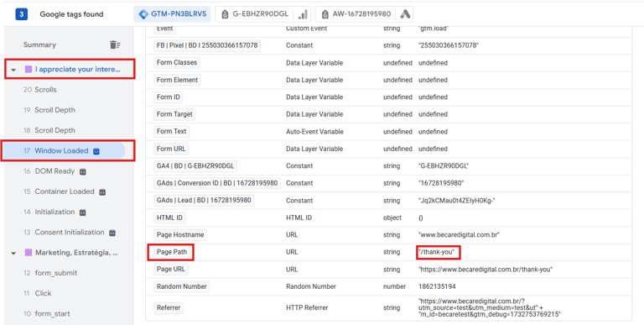The height and width of the screenshot is (325, 644).
Task: Click the blue badge showing 3 tags
Action: [x=21, y=14]
